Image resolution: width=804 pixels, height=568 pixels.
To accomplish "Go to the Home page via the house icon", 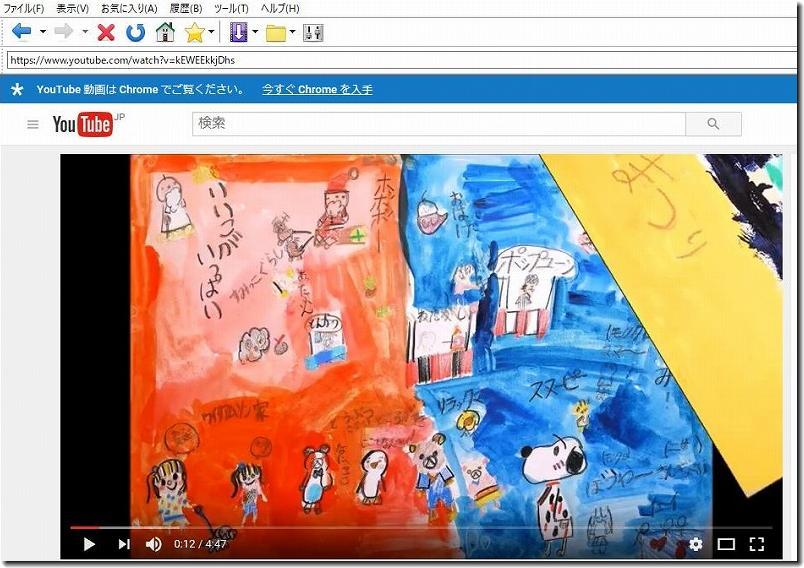I will [x=165, y=32].
